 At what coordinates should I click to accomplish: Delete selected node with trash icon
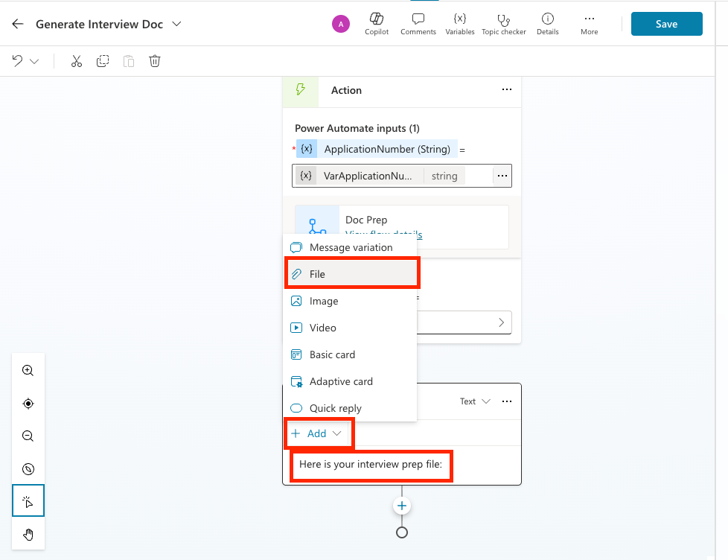point(154,61)
